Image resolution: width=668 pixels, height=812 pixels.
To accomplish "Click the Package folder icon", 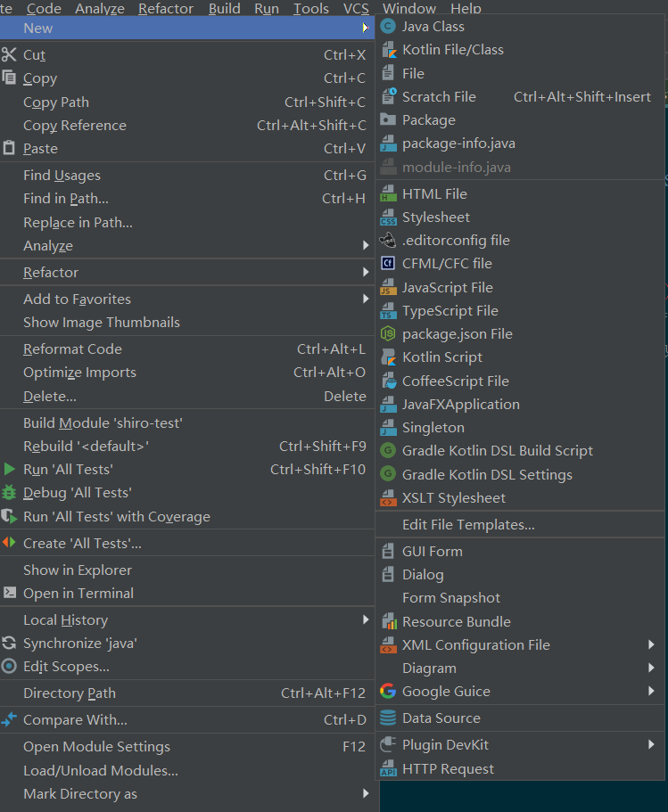I will coord(388,119).
